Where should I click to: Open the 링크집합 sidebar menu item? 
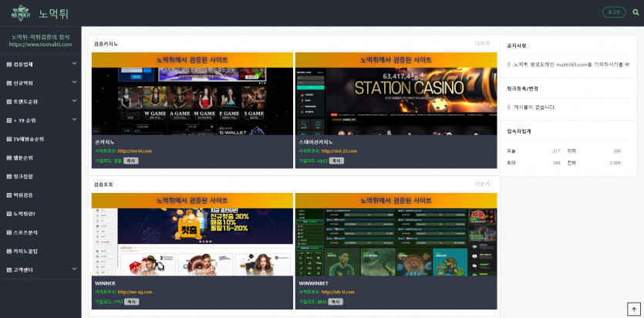[23, 176]
